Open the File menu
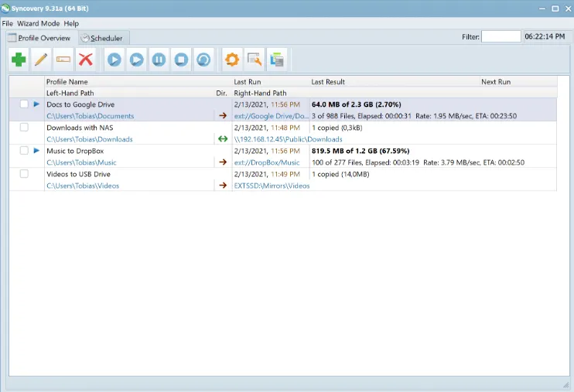Viewport: 574px width, 392px height. click(x=7, y=23)
